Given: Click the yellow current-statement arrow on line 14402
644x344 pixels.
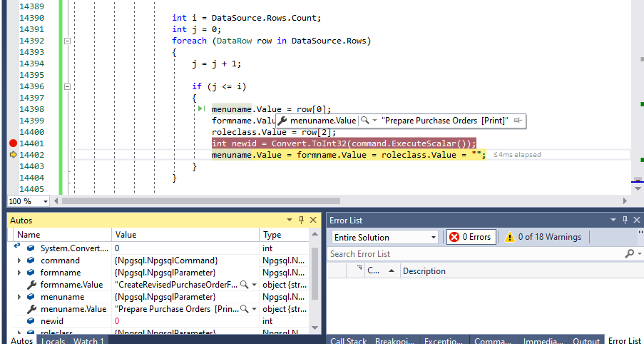Looking at the screenshot, I should click(12, 155).
